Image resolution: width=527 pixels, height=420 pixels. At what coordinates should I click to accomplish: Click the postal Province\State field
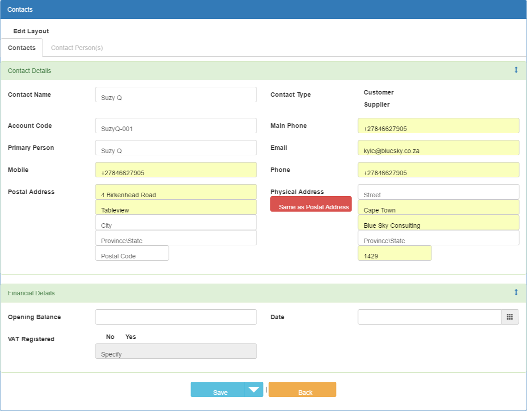[x=176, y=238]
